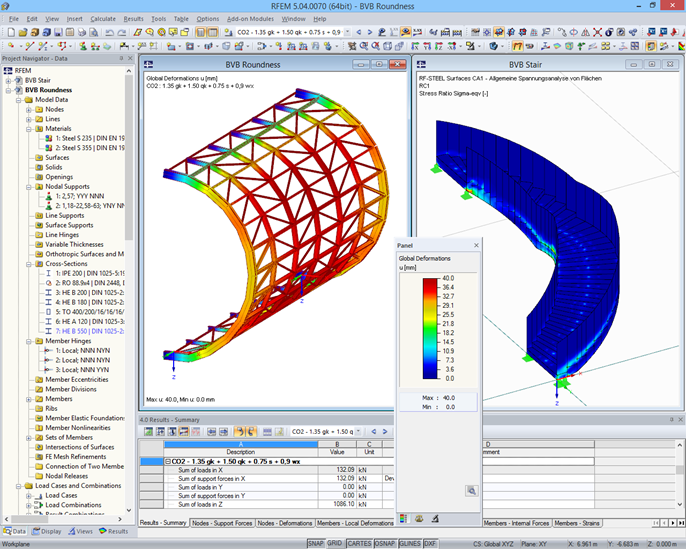Switch to Nodes - Support Forces tab

pos(222,523)
